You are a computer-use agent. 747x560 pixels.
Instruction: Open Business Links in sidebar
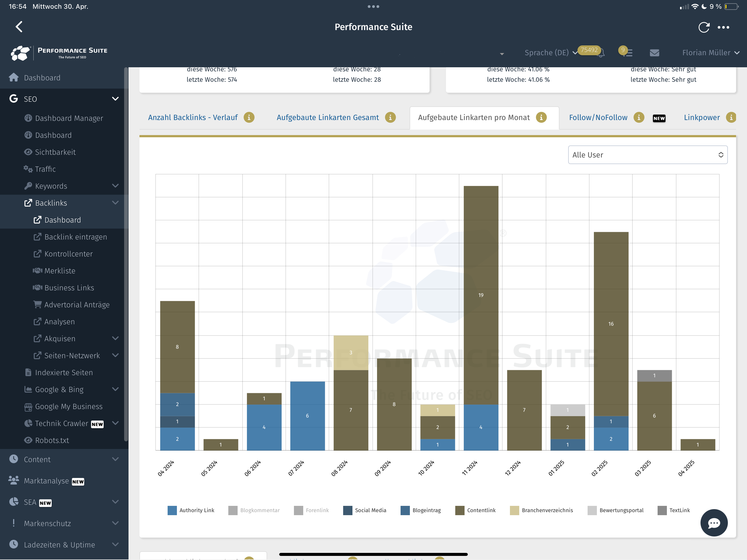pos(69,287)
